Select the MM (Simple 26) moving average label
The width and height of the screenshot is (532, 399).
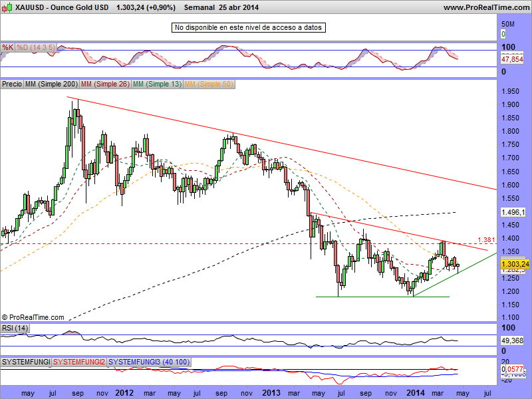point(105,84)
